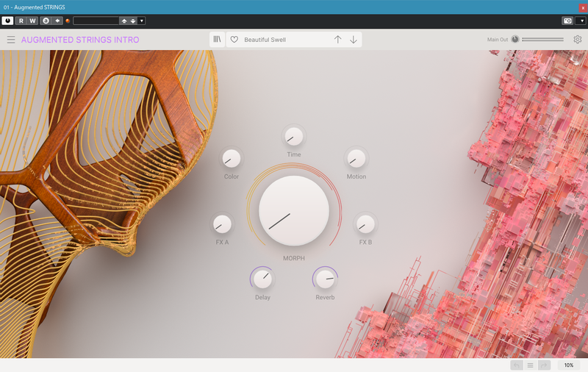This screenshot has height=372, width=588.
Task: Click the circular A/B compare icon
Action: [46, 21]
